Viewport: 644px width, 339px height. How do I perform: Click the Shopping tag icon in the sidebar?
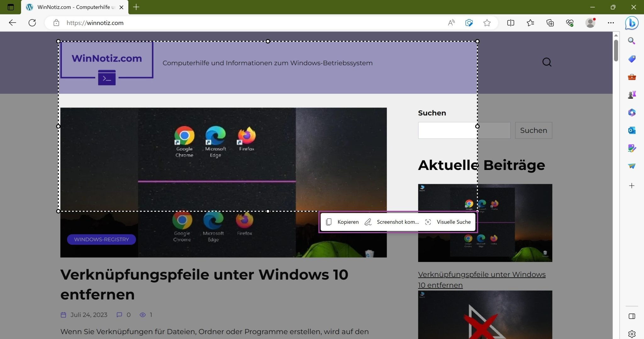coord(631,59)
